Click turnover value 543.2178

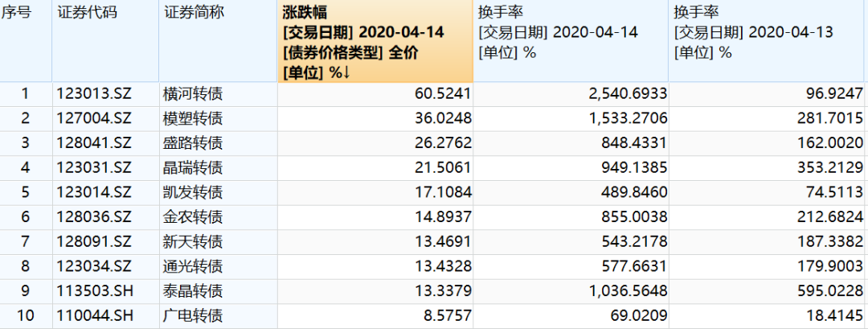636,242
